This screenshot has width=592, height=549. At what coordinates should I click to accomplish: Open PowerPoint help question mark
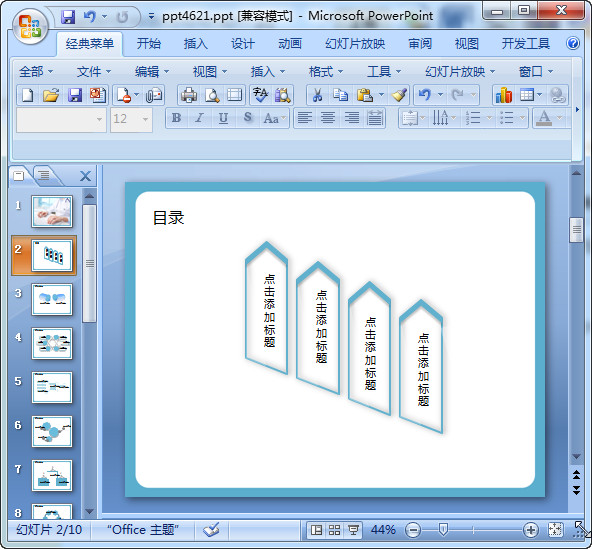(x=573, y=43)
